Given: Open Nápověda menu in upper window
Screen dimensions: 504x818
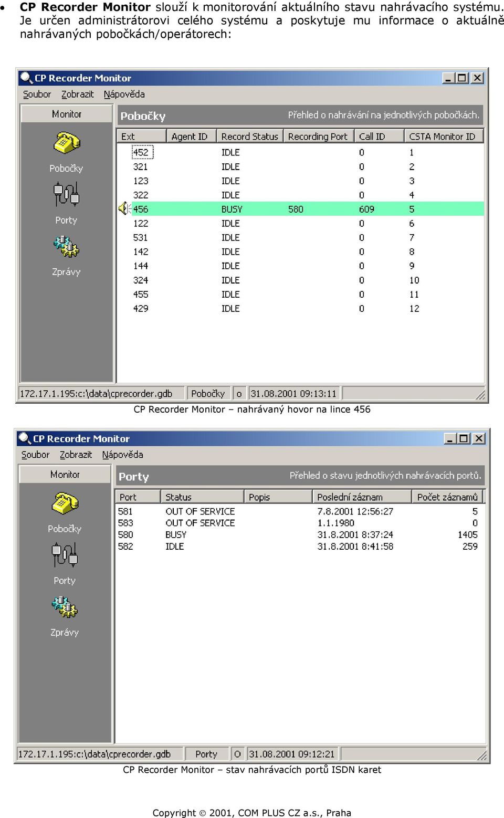Looking at the screenshot, I should pyautogui.click(x=124, y=95).
